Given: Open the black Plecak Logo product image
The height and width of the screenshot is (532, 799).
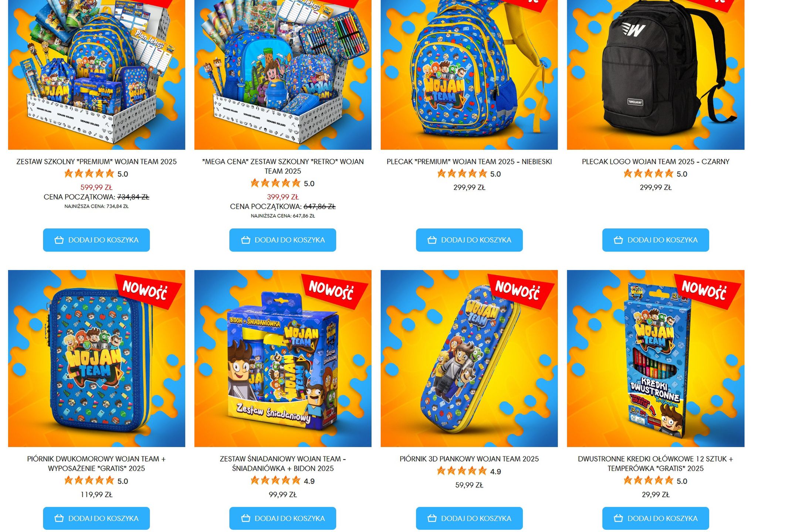Looking at the screenshot, I should point(656,75).
